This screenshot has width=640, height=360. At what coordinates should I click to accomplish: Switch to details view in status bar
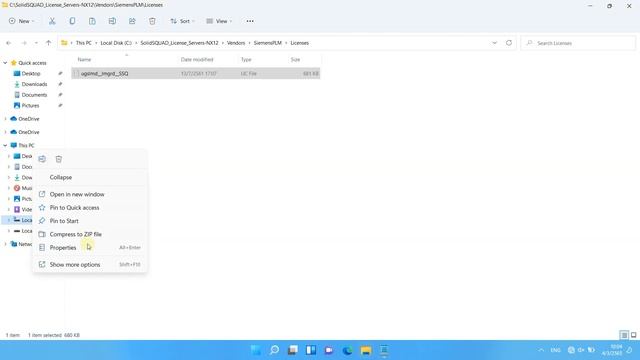pyautogui.click(x=624, y=335)
